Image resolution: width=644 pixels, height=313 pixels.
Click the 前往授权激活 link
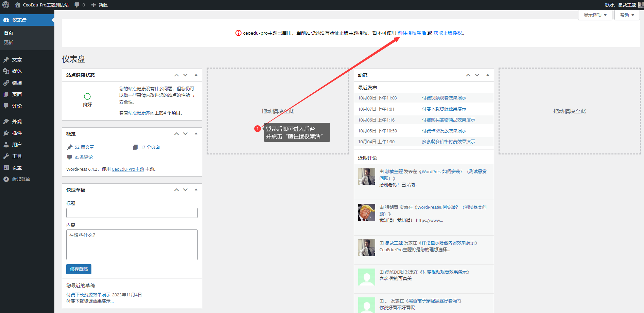[x=412, y=33]
